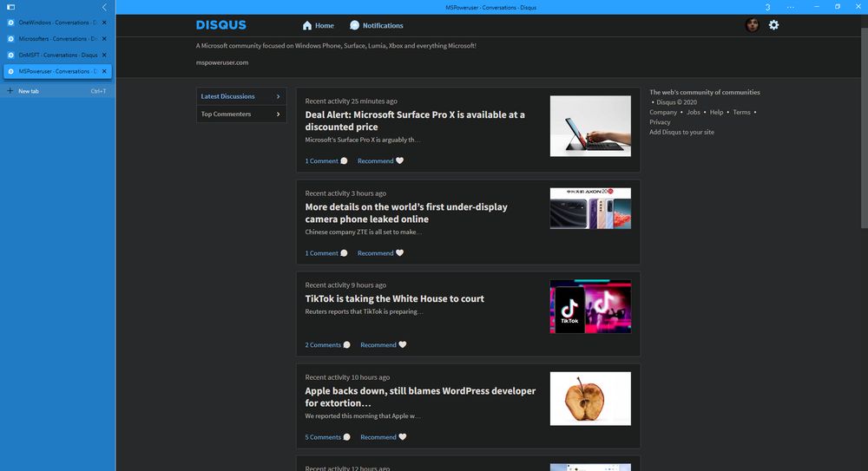Close the Microsofters tab
This screenshot has height=471, width=868.
pos(104,38)
